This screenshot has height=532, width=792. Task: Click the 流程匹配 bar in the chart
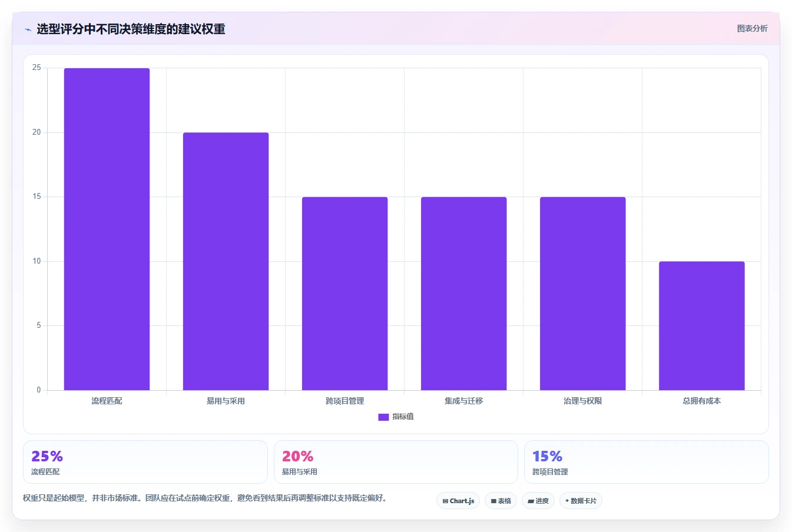point(107,229)
